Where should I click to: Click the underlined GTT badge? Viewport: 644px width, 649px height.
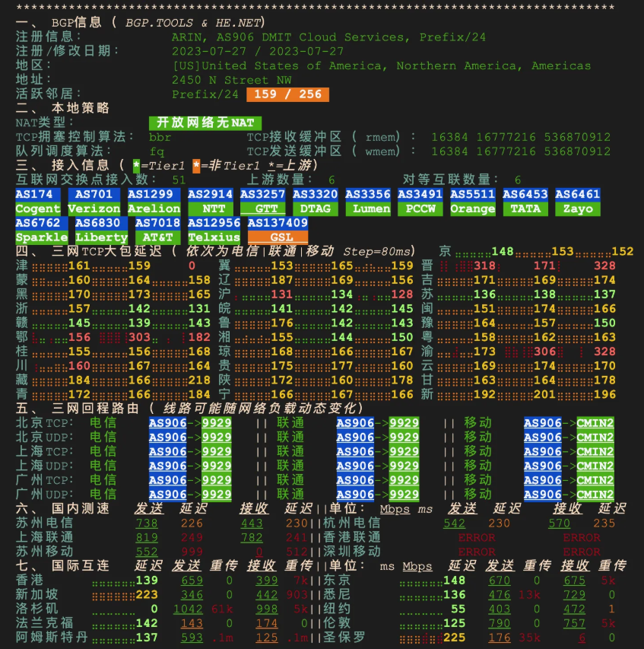click(x=266, y=208)
